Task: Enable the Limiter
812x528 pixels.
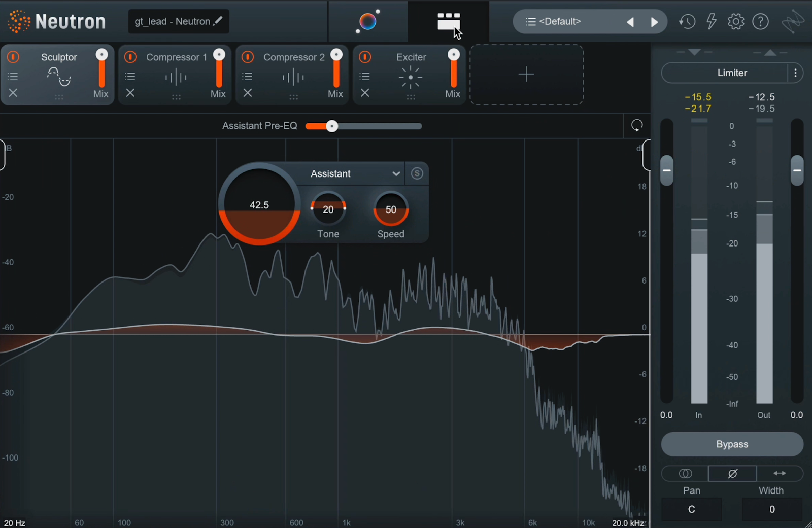Action: coord(725,73)
